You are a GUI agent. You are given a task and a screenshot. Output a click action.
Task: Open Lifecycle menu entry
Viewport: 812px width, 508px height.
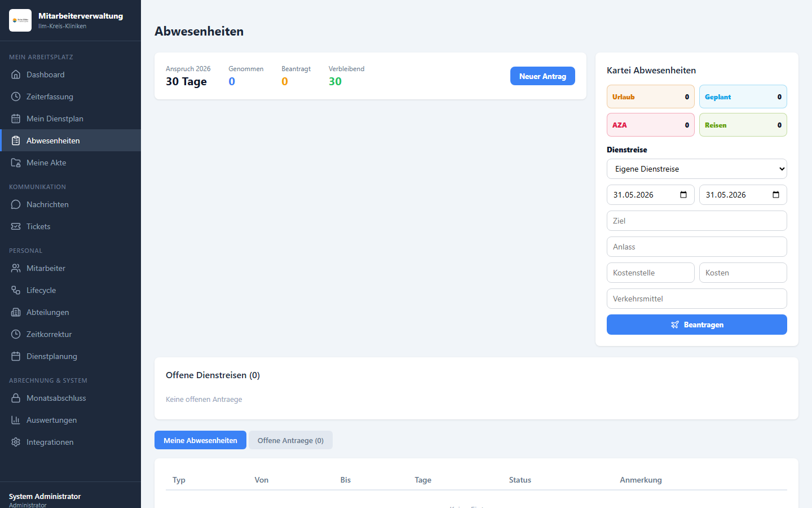pyautogui.click(x=70, y=290)
